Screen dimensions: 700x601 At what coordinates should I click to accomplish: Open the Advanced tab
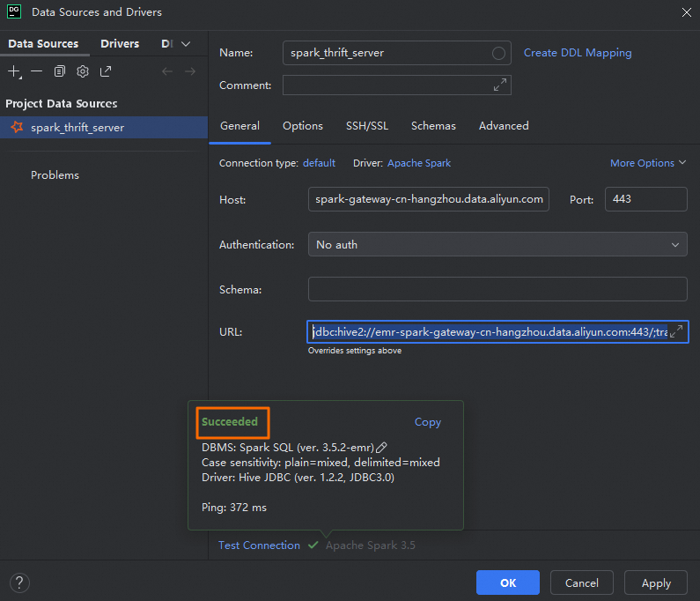504,126
